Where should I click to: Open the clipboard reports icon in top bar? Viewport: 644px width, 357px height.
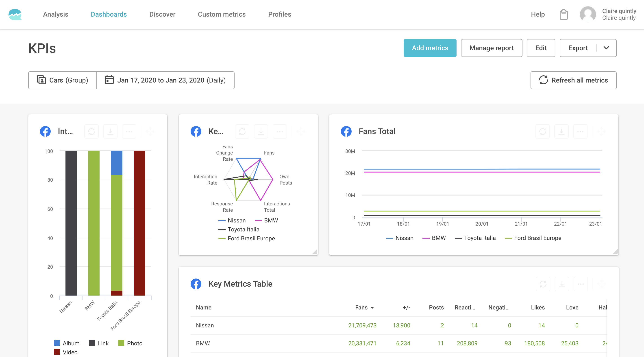point(563,14)
